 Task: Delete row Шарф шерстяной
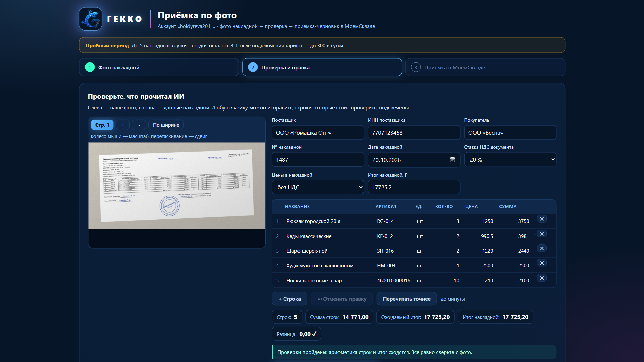(x=542, y=248)
